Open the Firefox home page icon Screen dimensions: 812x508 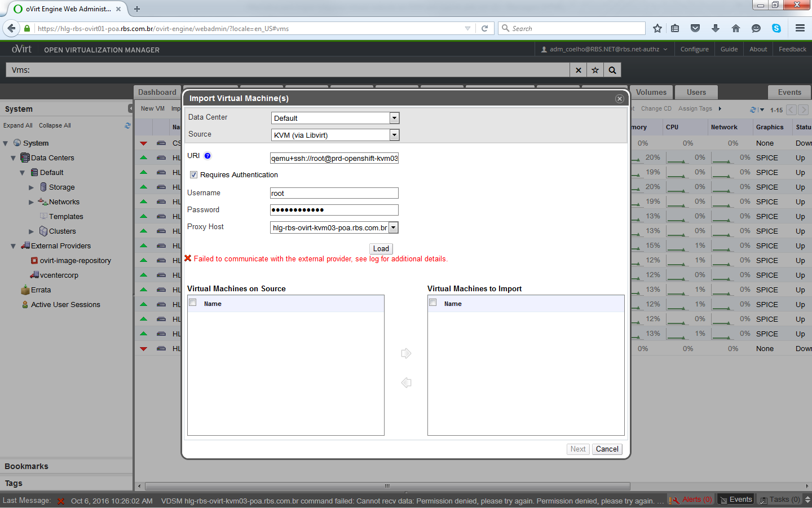(x=735, y=28)
